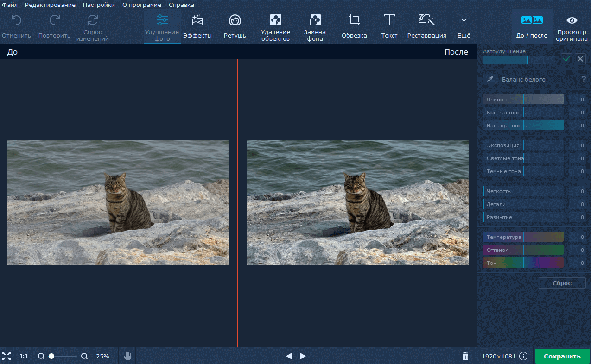
Task: Go to next image with right arrow
Action: click(303, 356)
